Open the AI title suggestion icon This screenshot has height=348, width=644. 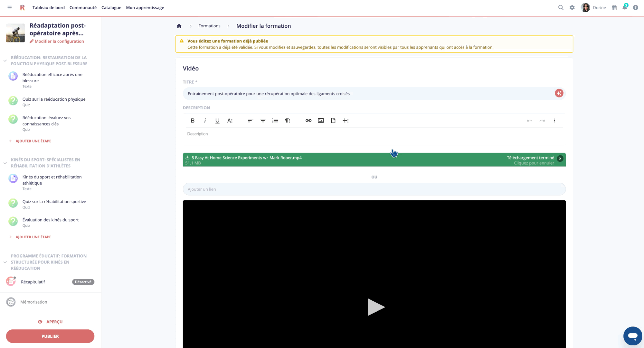[x=559, y=93]
